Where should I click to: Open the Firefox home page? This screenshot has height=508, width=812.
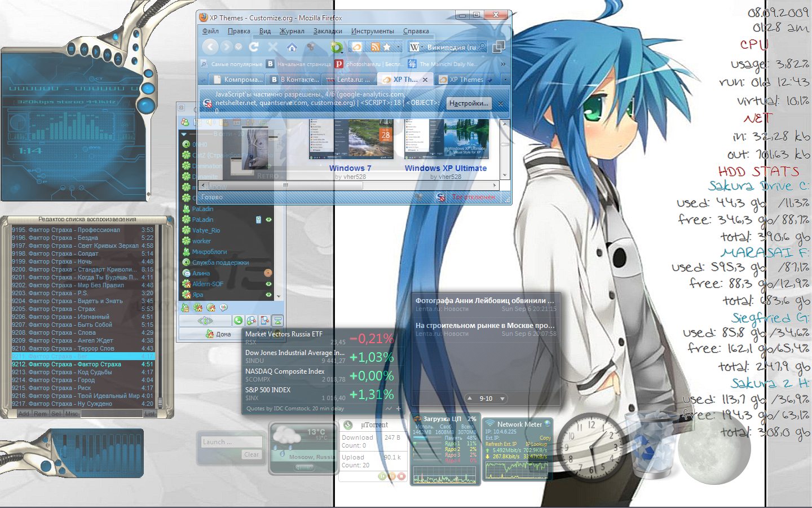point(292,47)
